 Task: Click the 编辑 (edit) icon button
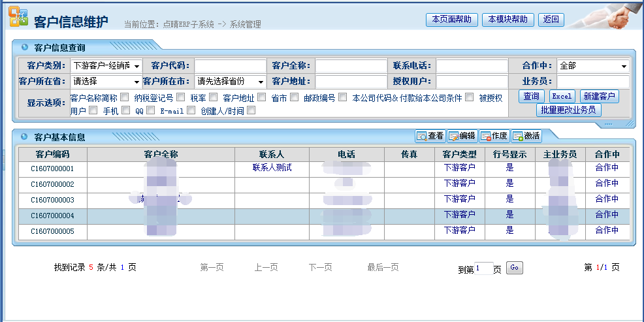[462, 136]
